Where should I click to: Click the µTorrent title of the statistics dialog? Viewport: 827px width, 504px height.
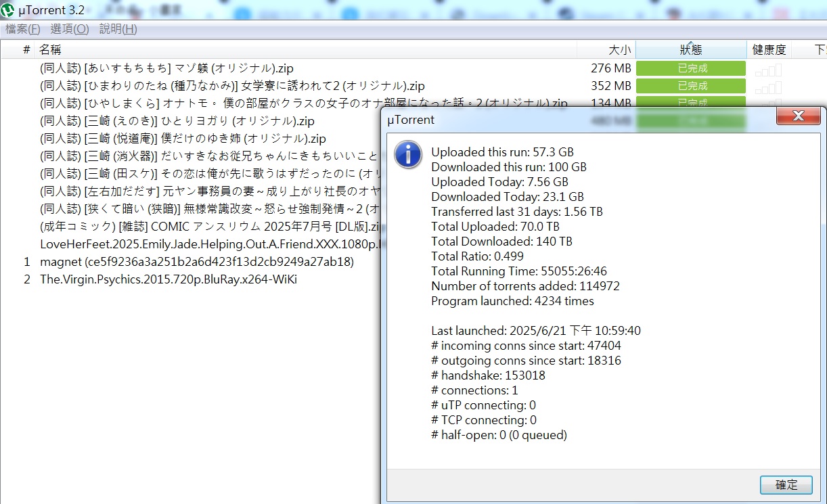411,120
